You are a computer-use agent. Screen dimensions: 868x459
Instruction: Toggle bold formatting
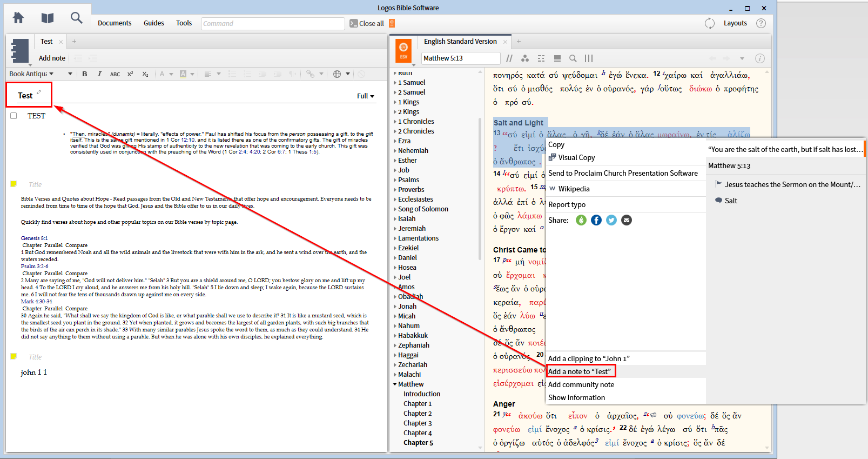tap(85, 74)
